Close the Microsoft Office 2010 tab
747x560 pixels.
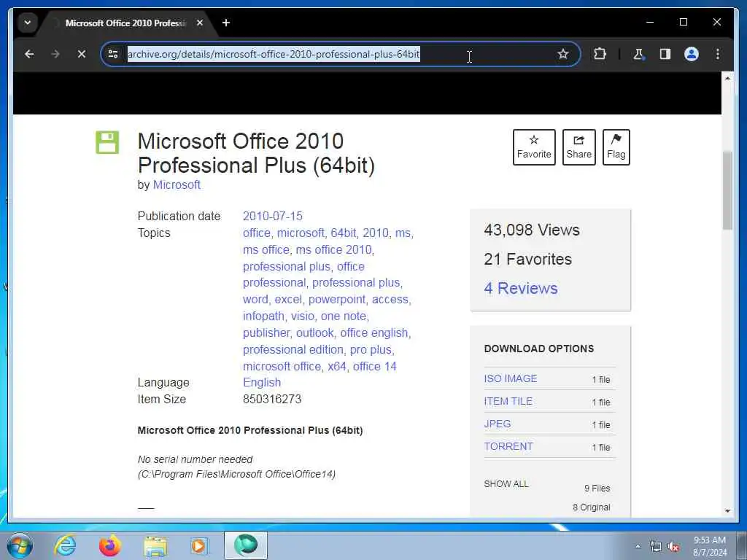(x=200, y=23)
